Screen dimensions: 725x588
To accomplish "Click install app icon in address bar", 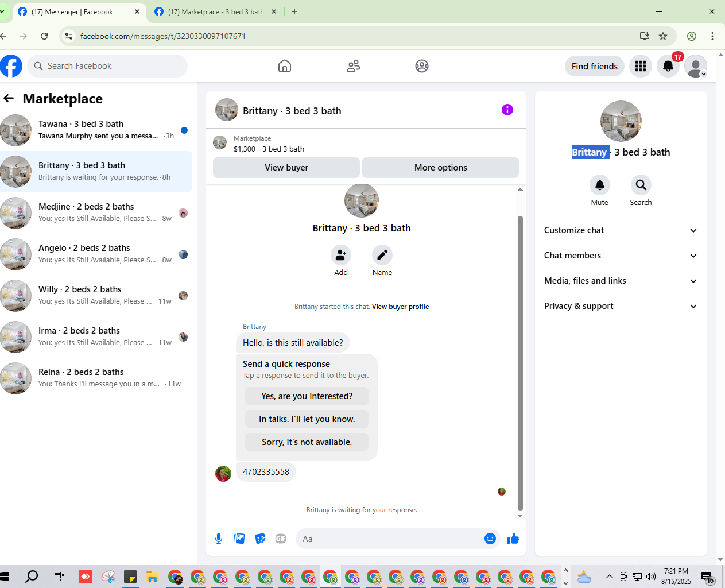I will [x=645, y=36].
